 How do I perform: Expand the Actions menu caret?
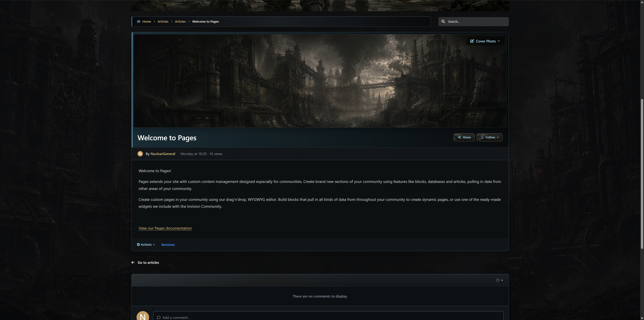[x=154, y=245]
